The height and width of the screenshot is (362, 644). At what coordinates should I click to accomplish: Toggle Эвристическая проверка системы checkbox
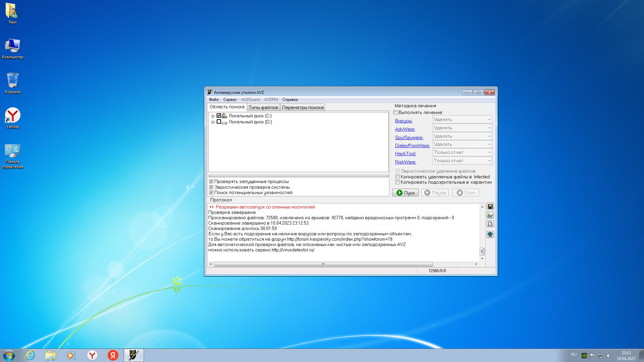(x=211, y=187)
